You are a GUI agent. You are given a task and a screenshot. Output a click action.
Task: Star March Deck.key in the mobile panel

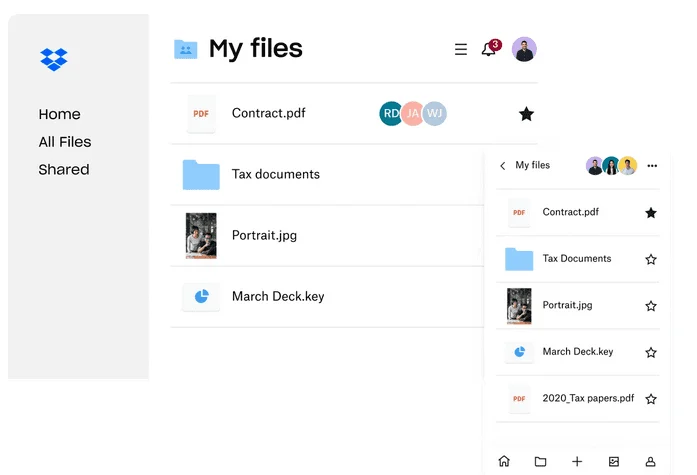tap(651, 352)
